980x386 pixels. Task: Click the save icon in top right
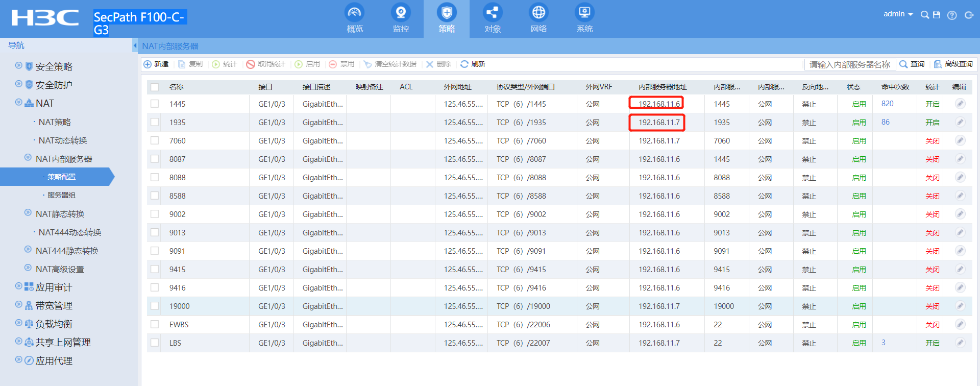click(x=937, y=15)
